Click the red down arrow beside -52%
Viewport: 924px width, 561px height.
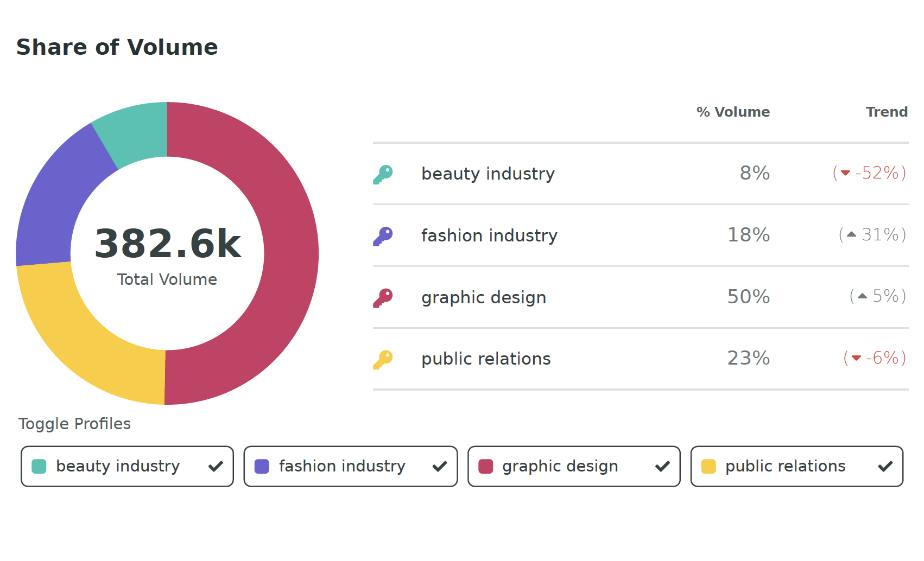[845, 173]
